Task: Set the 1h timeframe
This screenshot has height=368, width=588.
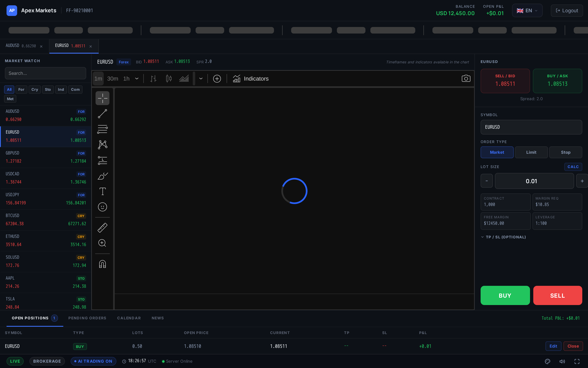Action: coord(126,79)
